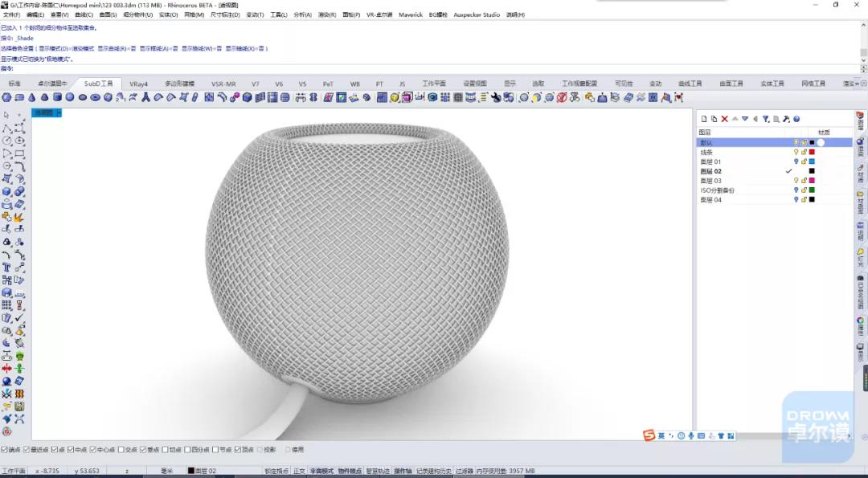Toggle the 最近点 osnap checkbox
868x478 pixels.
tap(26, 450)
